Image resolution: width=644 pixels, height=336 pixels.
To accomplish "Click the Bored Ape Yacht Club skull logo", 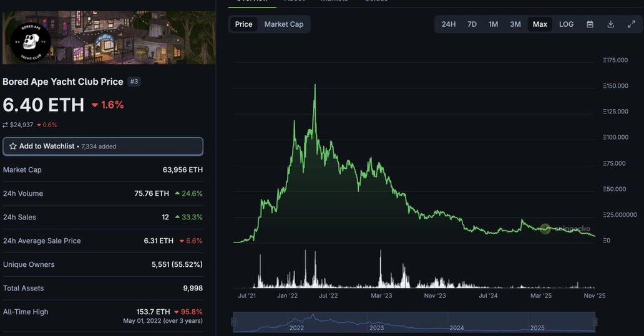I will tap(30, 42).
